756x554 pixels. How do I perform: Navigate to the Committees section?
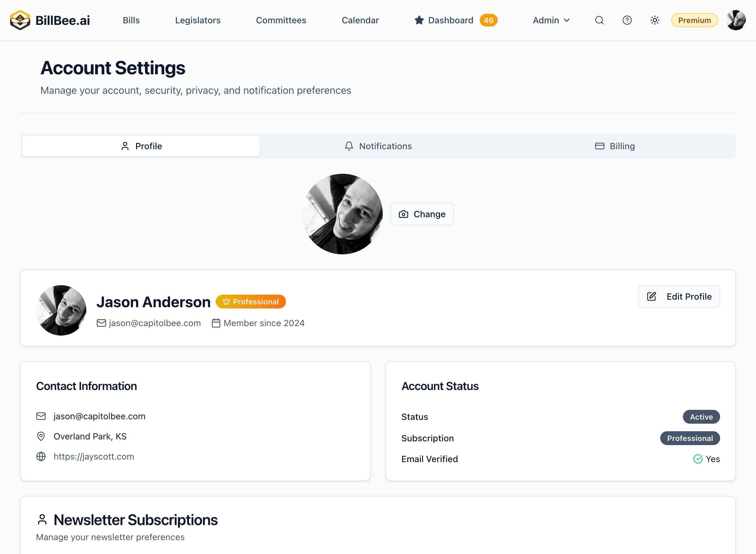(x=281, y=20)
